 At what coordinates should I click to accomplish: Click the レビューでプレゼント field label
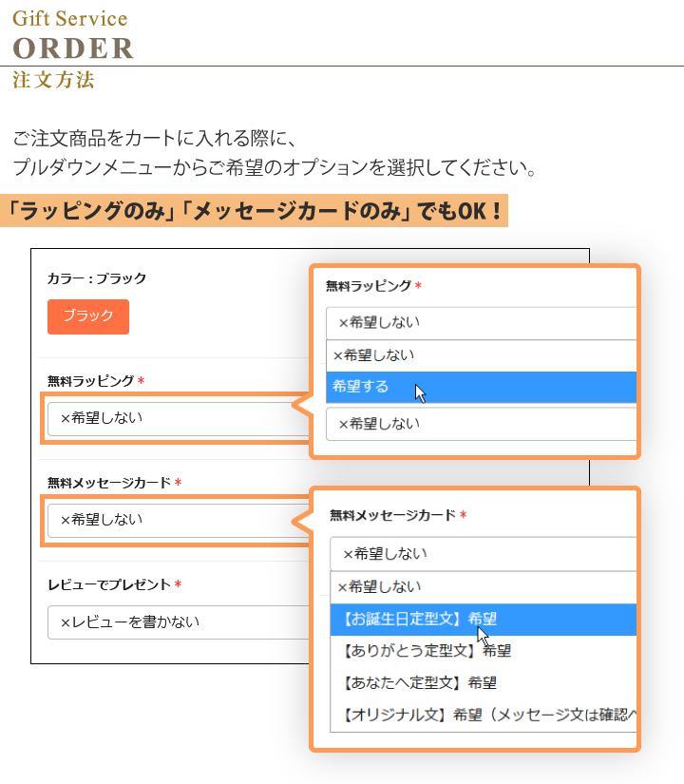point(110,584)
